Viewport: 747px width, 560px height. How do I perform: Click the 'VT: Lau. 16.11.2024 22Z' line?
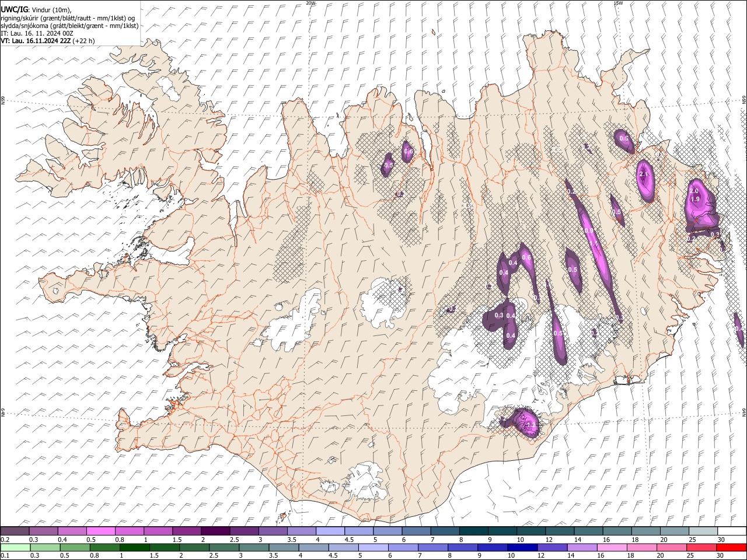point(36,41)
